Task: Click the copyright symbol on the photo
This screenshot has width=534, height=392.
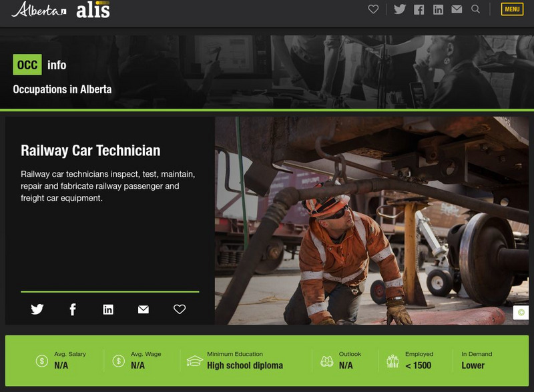Action: coord(521,312)
